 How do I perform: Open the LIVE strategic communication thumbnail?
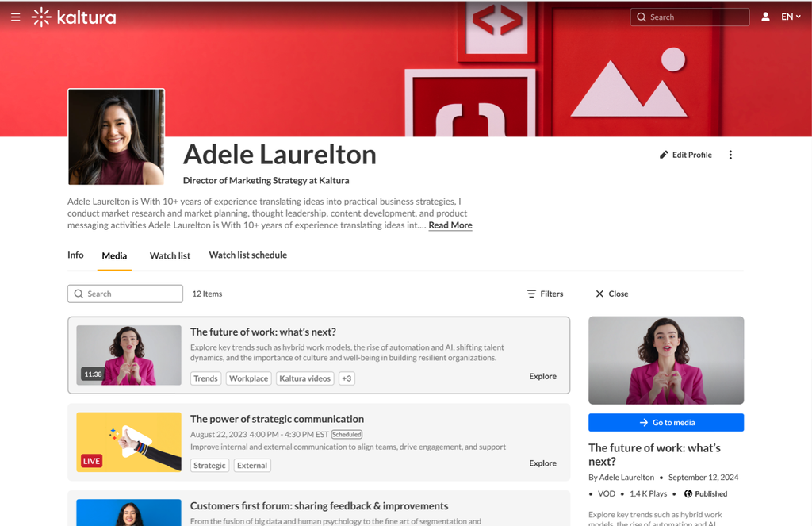129,442
